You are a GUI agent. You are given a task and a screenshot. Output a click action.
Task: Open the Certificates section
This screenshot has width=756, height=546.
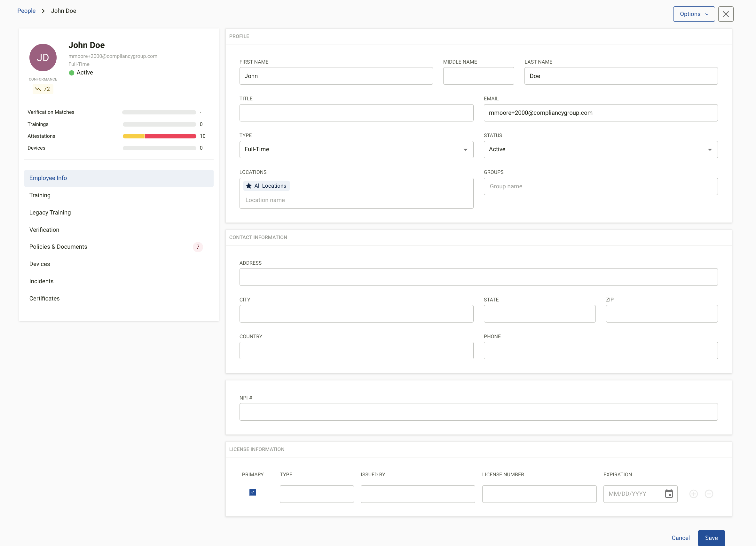(x=44, y=299)
